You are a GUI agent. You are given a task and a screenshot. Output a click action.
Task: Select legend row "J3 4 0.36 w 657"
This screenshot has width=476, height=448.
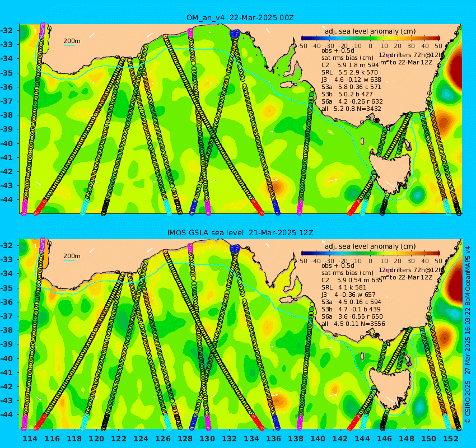coord(348,295)
